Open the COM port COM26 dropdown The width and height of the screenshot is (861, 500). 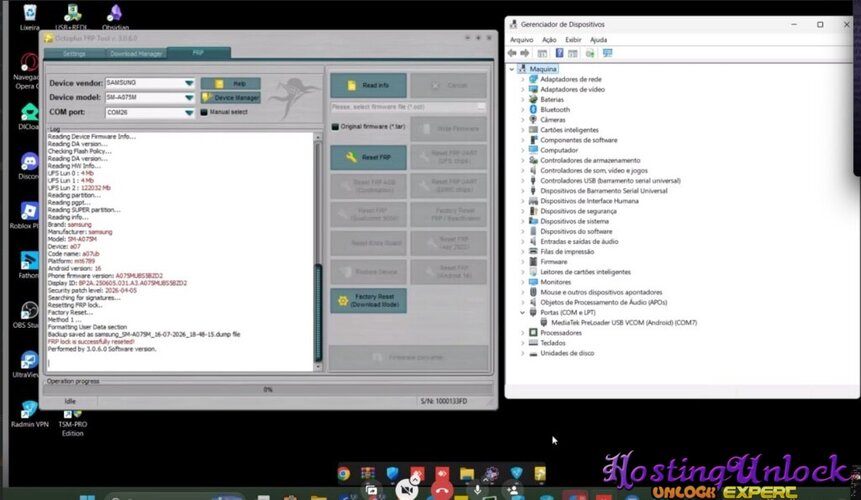(x=189, y=113)
